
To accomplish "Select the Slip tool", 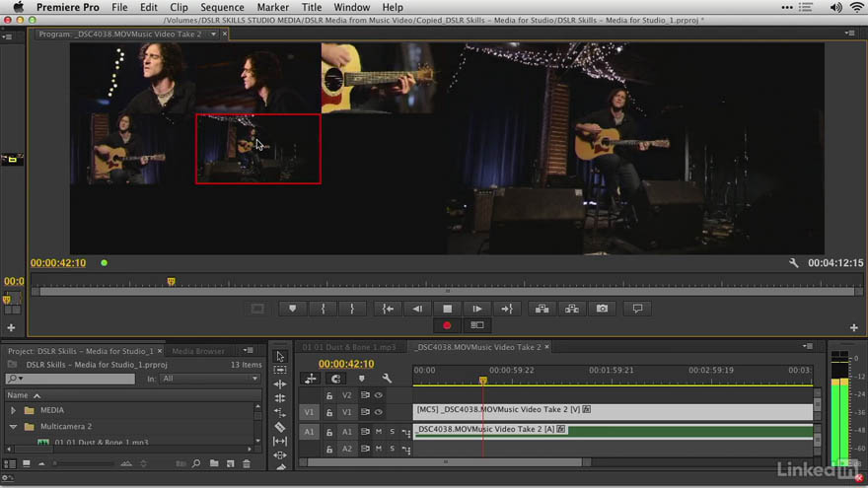I will click(x=280, y=441).
